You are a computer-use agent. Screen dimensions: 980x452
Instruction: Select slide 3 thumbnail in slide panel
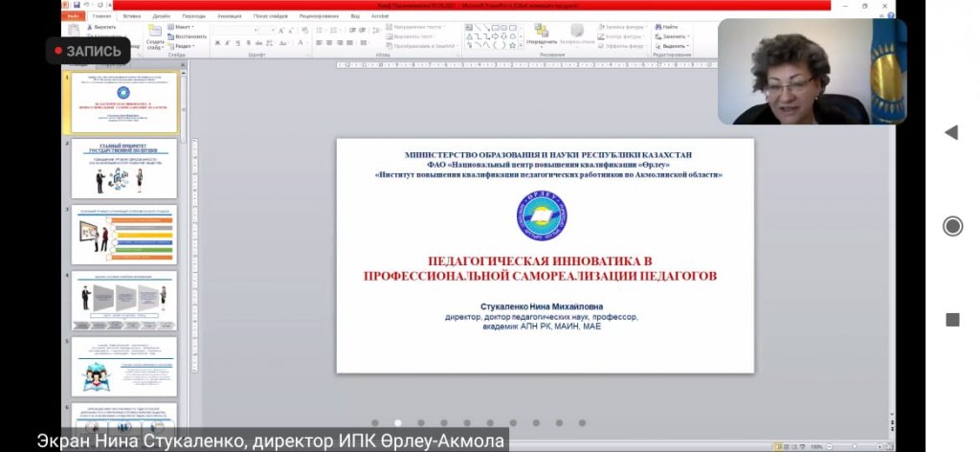124,235
